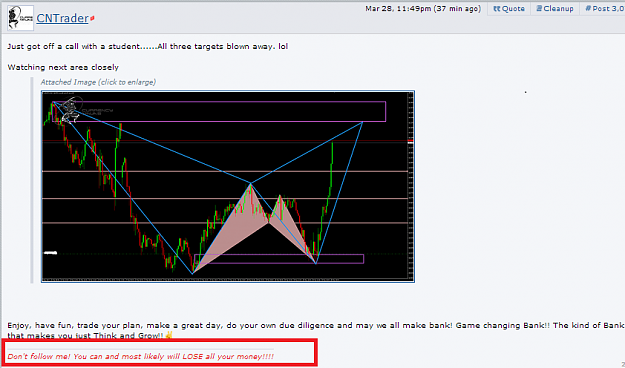Click CNTrader's avatar image
Viewport: 625px width, 368px height.
tap(20, 18)
